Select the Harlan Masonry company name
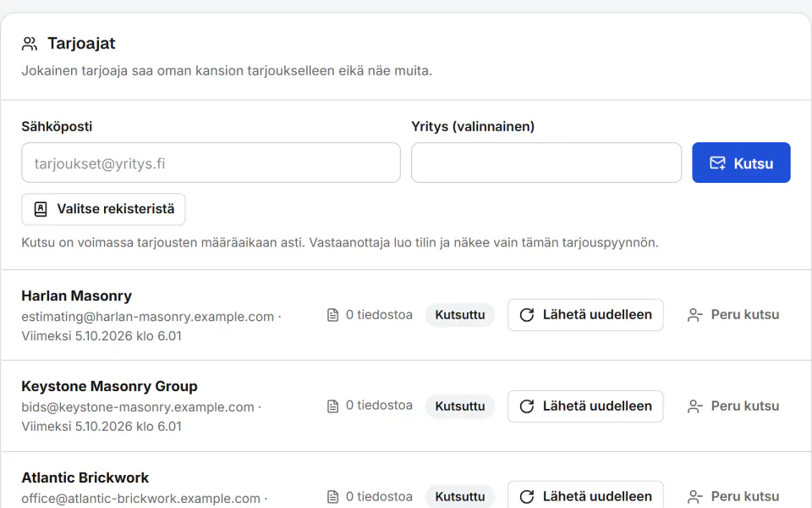This screenshot has width=812, height=508. pyautogui.click(x=77, y=296)
